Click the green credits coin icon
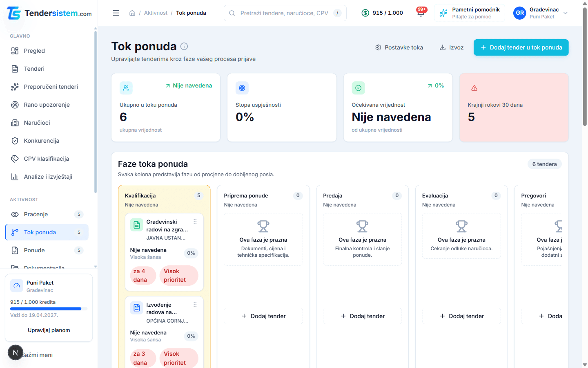 pyautogui.click(x=365, y=13)
